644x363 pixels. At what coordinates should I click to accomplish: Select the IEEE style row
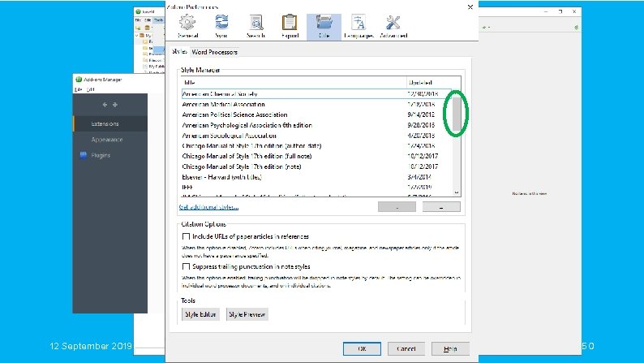point(316,188)
